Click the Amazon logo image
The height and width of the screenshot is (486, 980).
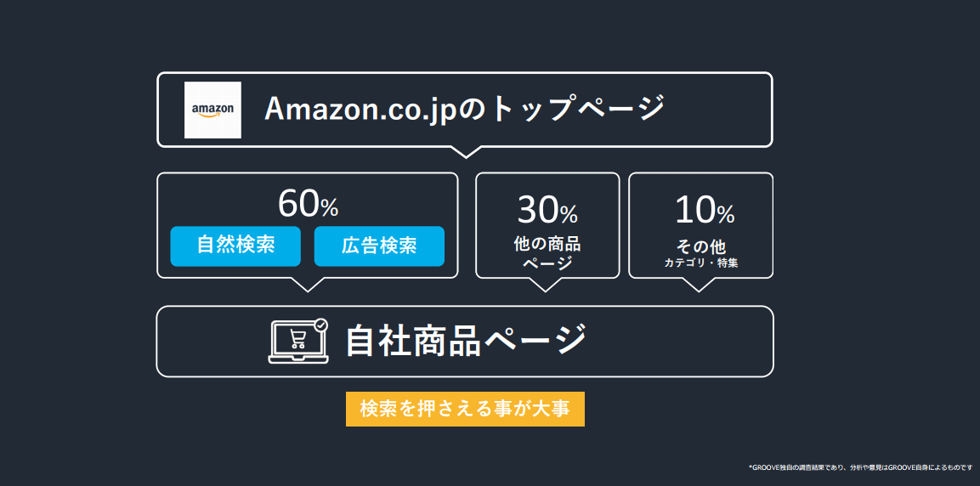pos(212,110)
